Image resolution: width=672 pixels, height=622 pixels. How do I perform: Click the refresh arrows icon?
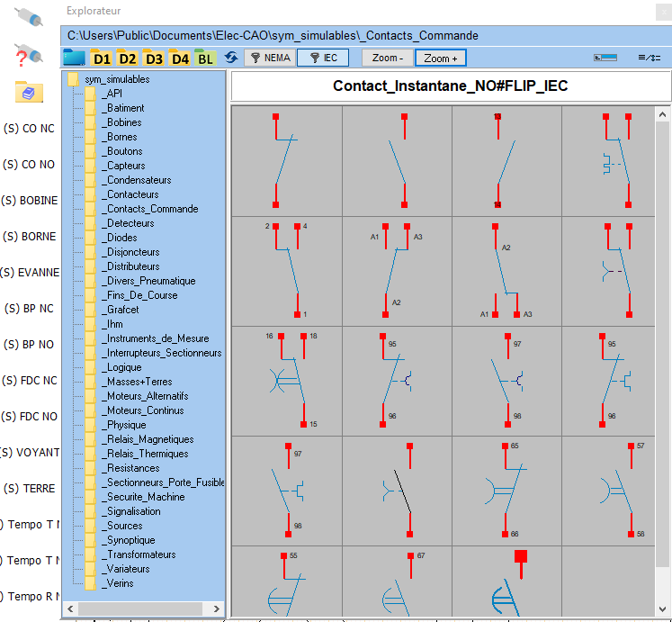[x=231, y=58]
